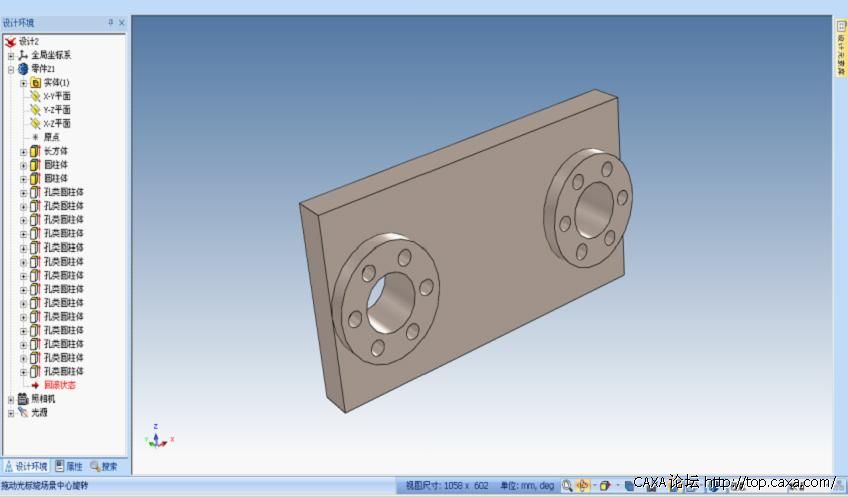Viewport: 848px width, 497px height.
Task: Expand the 全局坐标系 tree node
Action: pyautogui.click(x=11, y=55)
